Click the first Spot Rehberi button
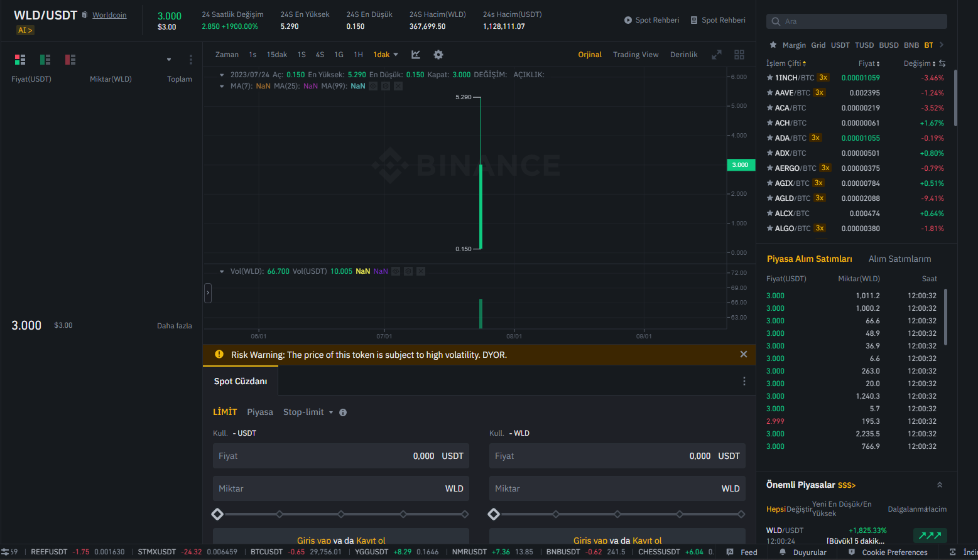Screen dimensions: 978x560 click(x=651, y=20)
